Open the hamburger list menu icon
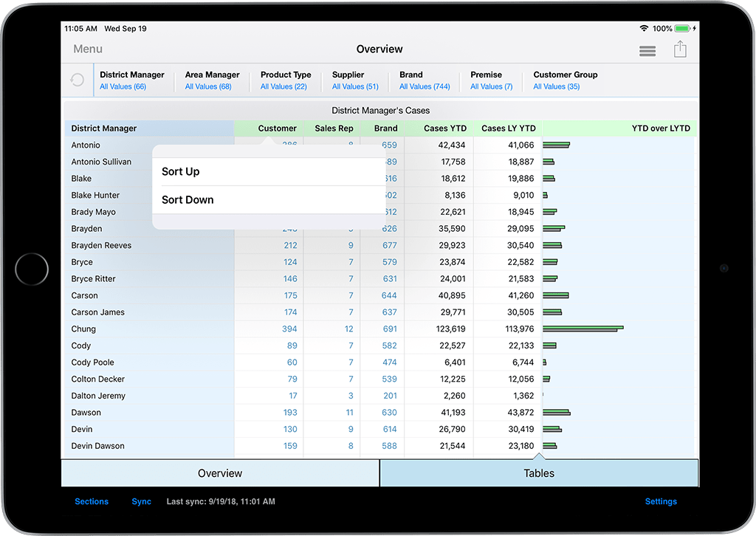756x536 pixels. (x=647, y=51)
